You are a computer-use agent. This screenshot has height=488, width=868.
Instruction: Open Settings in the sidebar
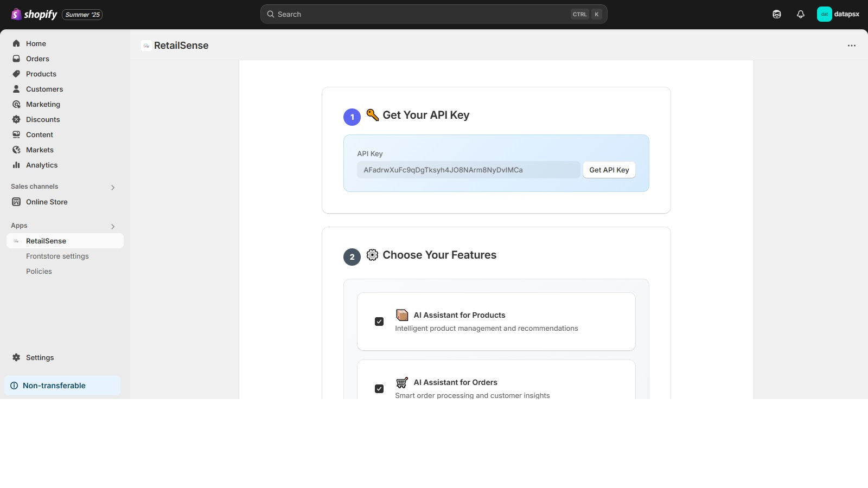pos(65,357)
